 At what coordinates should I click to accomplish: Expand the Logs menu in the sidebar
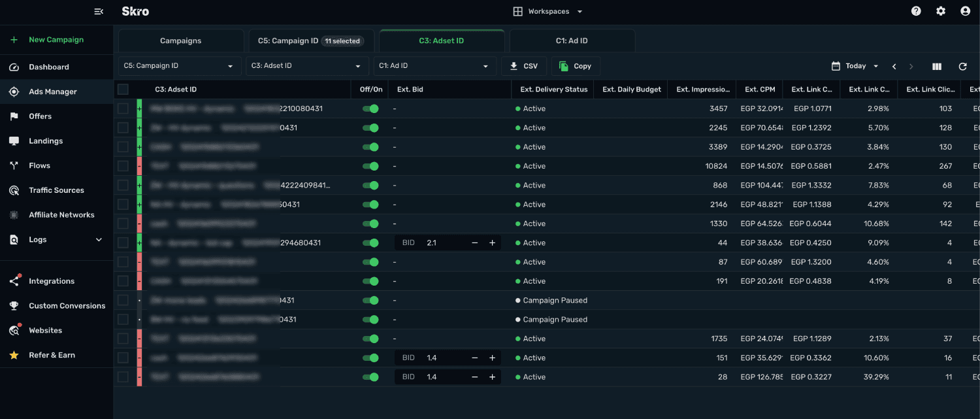pyautogui.click(x=57, y=240)
